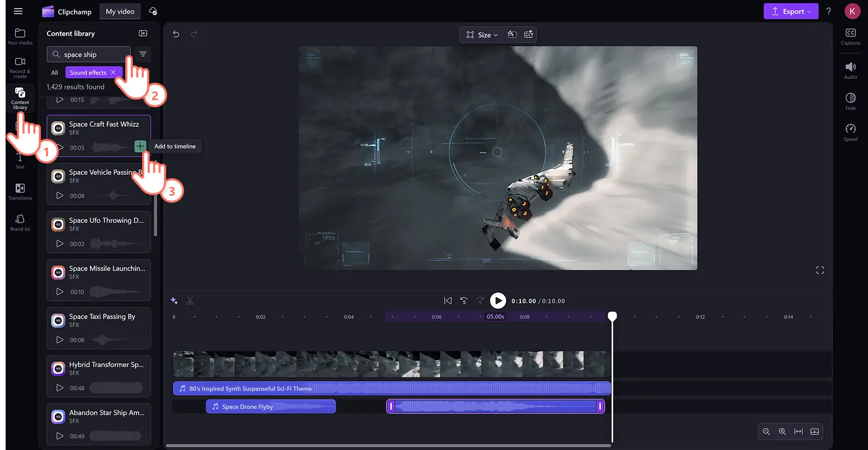This screenshot has width=868, height=450.
Task: Open Audio properties panel
Action: 851,70
